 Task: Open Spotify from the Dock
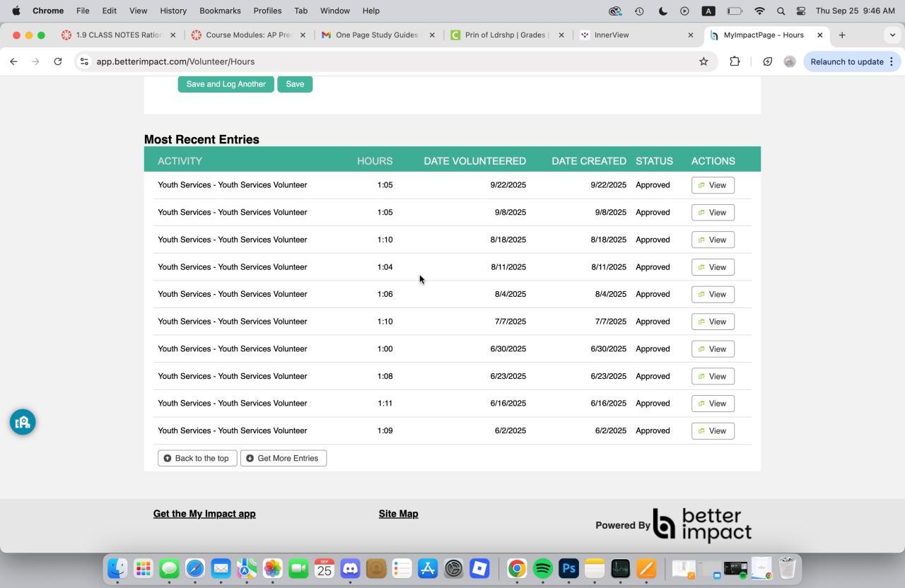[x=542, y=568]
